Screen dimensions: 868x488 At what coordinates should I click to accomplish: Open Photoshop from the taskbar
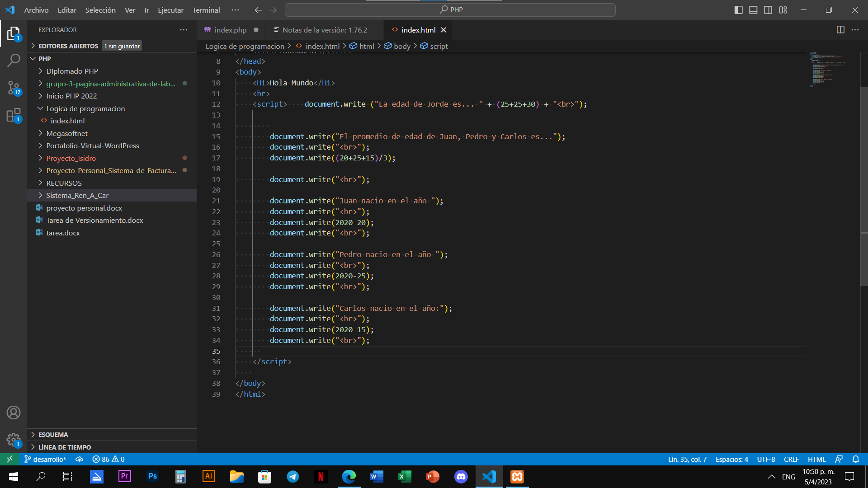pyautogui.click(x=153, y=477)
